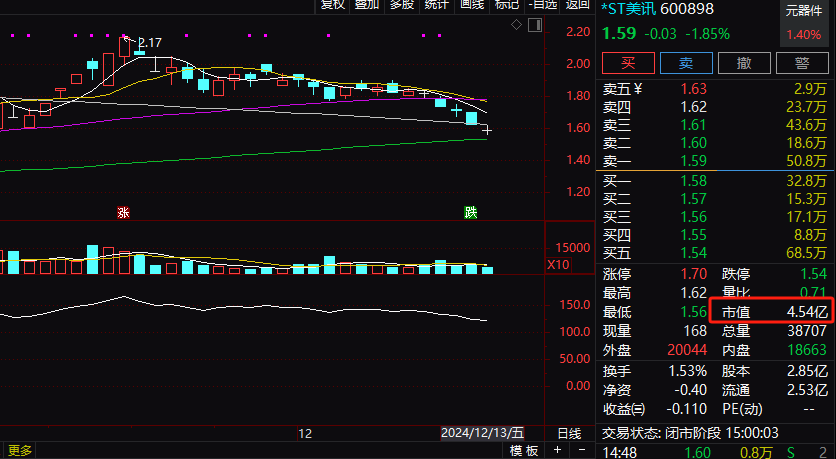Open the 叠加 overlay menu
The width and height of the screenshot is (836, 459).
(x=367, y=5)
